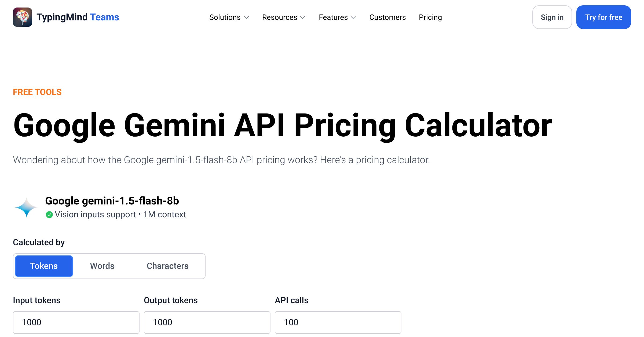The image size is (644, 337).
Task: Expand the Features dropdown
Action: click(337, 17)
